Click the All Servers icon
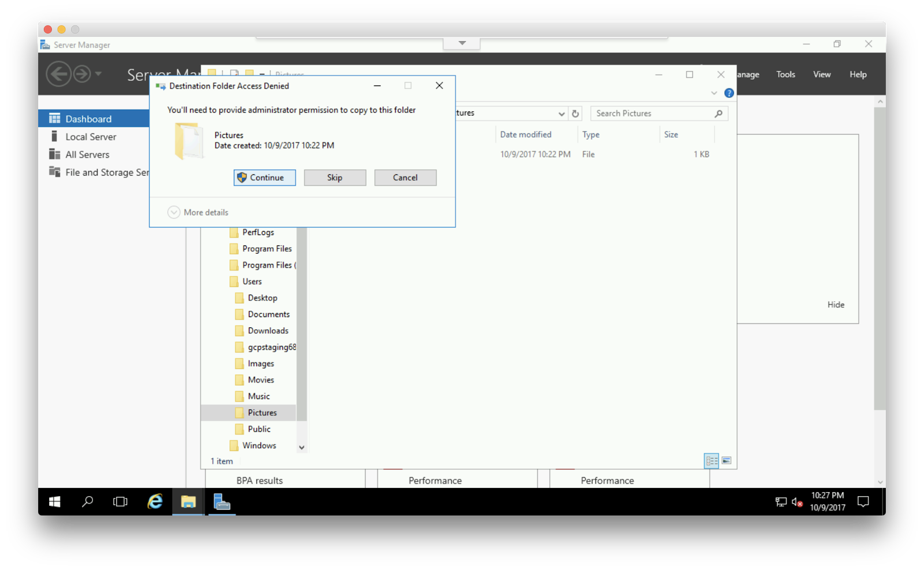Screen dimensions: 924x570 (x=88, y=154)
